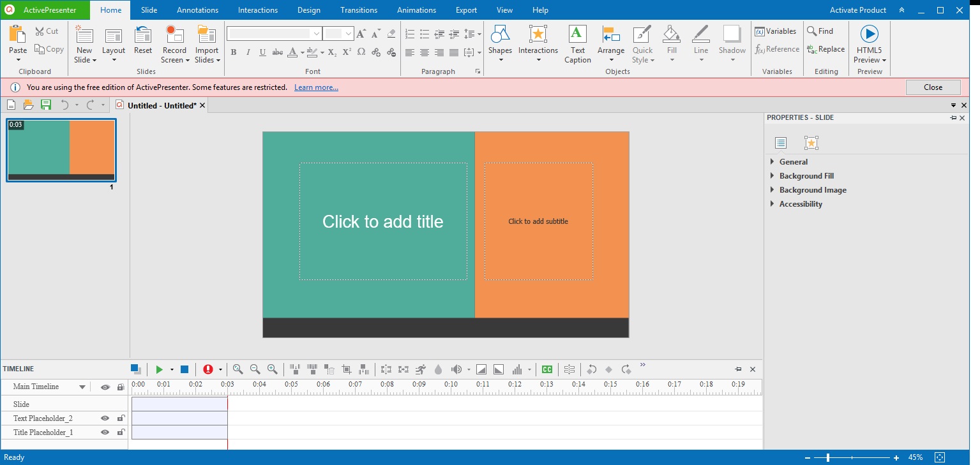The width and height of the screenshot is (980, 465).
Task: Switch to the Animations tab
Action: (416, 10)
